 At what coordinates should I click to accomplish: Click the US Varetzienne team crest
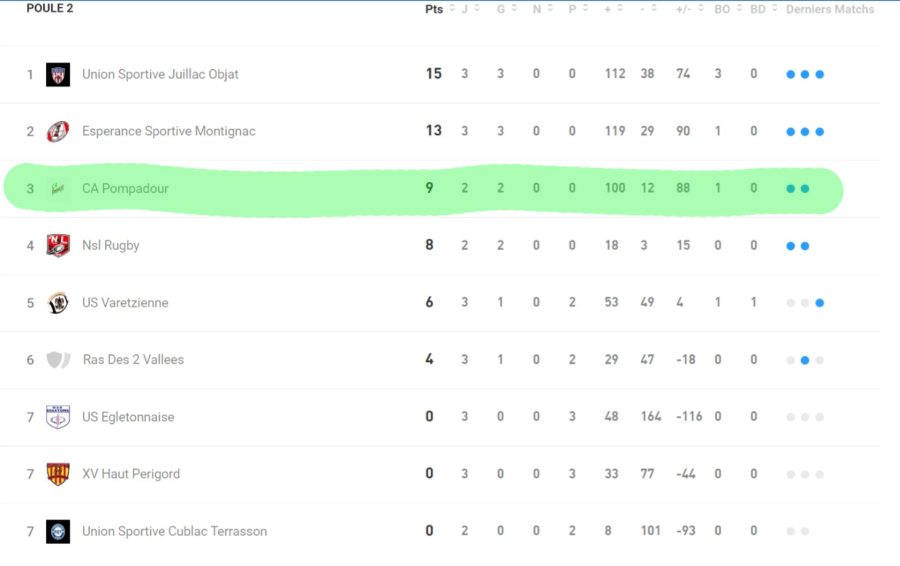pos(58,302)
